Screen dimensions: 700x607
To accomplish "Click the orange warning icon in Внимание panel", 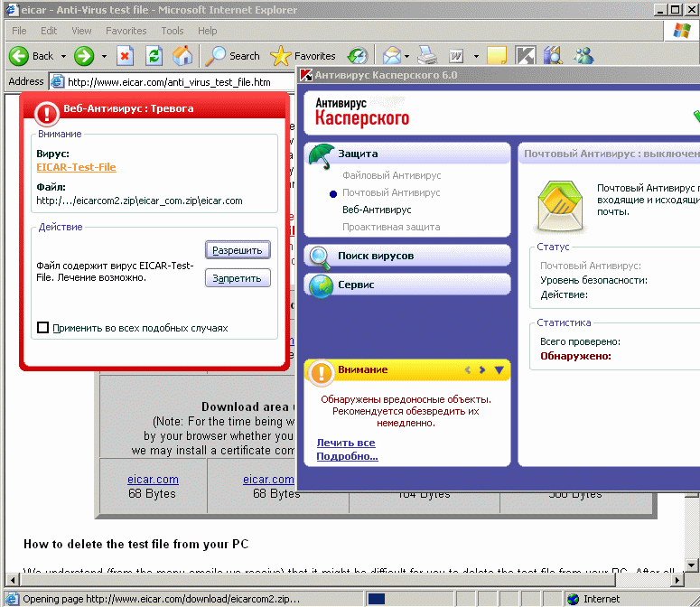I will pos(321,372).
